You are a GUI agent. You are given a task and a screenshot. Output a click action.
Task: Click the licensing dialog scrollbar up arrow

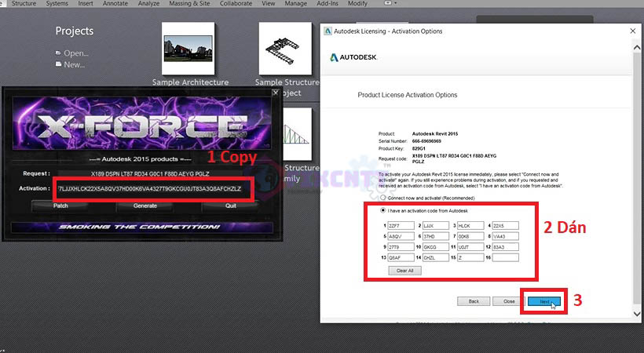tap(637, 48)
